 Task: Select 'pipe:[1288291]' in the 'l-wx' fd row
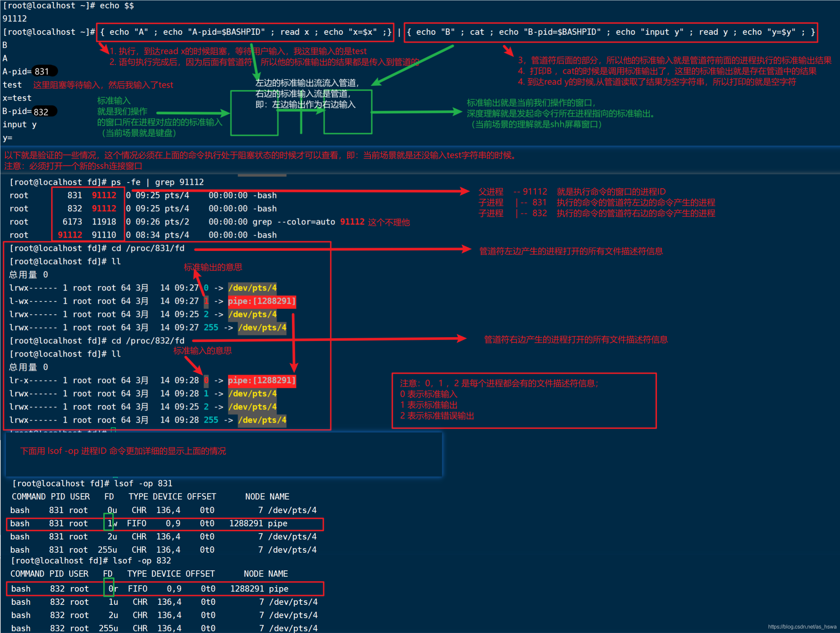pos(262,301)
